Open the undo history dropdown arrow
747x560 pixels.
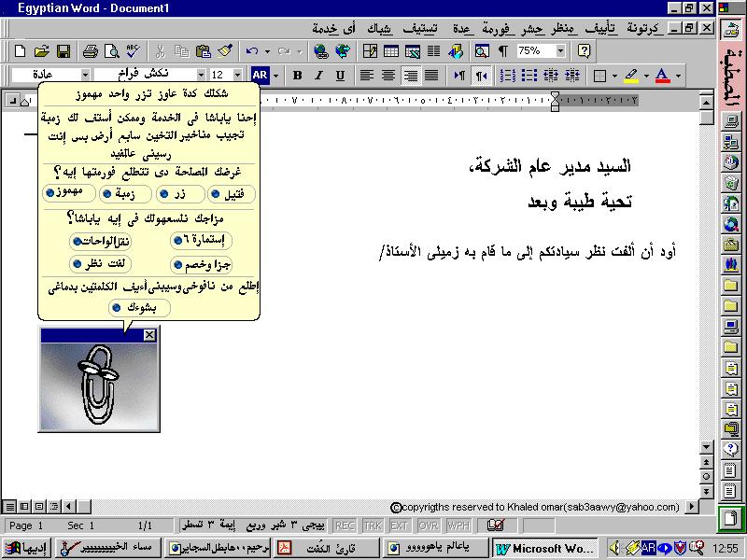tap(267, 51)
